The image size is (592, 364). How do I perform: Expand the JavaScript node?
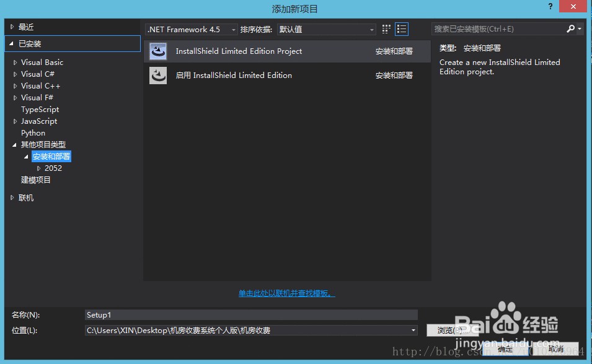tap(15, 121)
